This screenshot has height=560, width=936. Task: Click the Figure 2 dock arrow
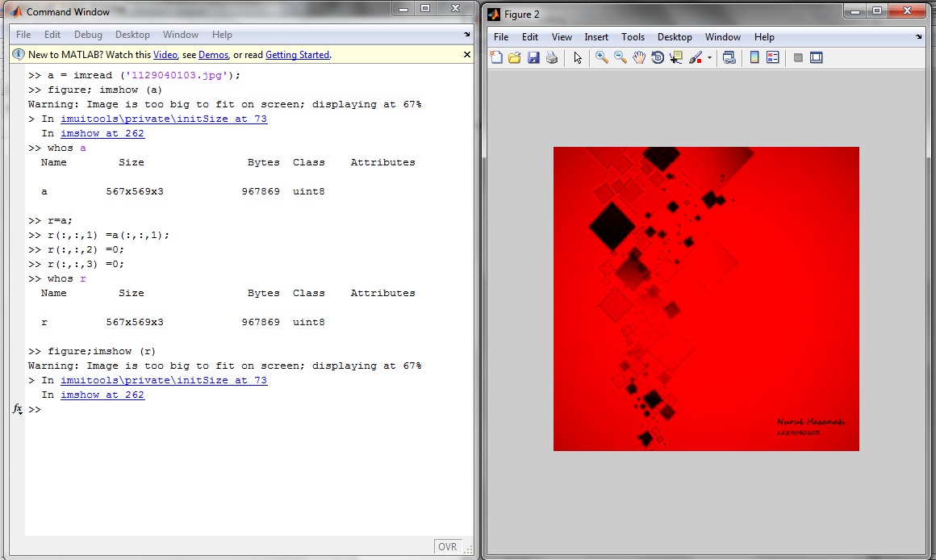pos(919,37)
